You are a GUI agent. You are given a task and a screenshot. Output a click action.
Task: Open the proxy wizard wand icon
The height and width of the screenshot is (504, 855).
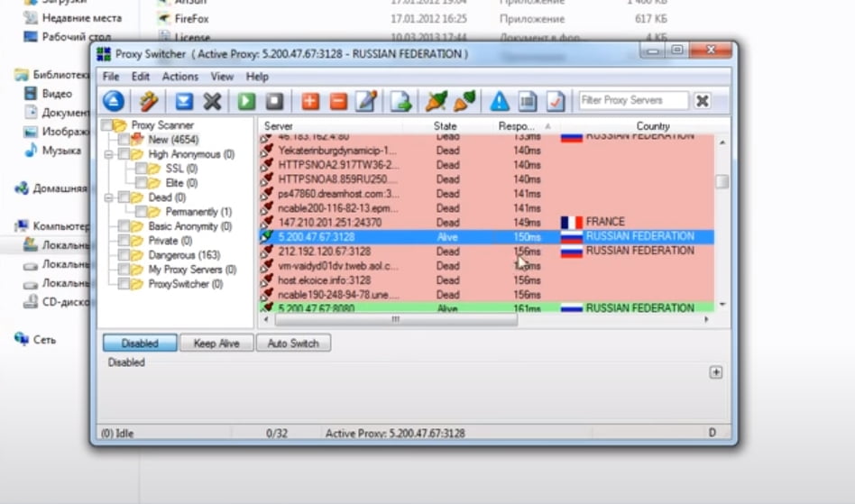coord(148,101)
